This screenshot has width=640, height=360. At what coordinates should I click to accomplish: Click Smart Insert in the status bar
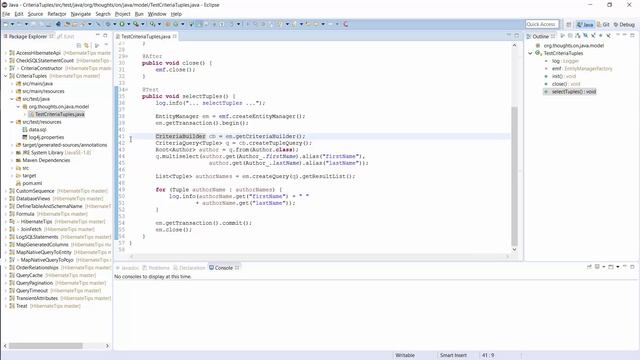click(453, 355)
